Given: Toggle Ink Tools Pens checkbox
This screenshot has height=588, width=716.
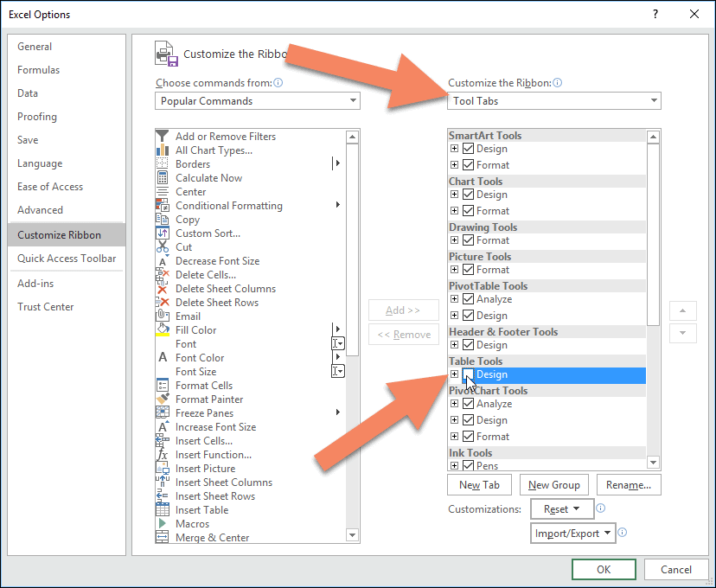Looking at the screenshot, I should (468, 465).
